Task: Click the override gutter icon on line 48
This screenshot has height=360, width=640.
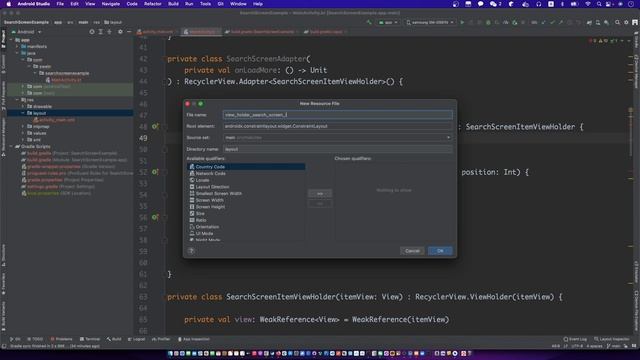Action: click(x=155, y=127)
